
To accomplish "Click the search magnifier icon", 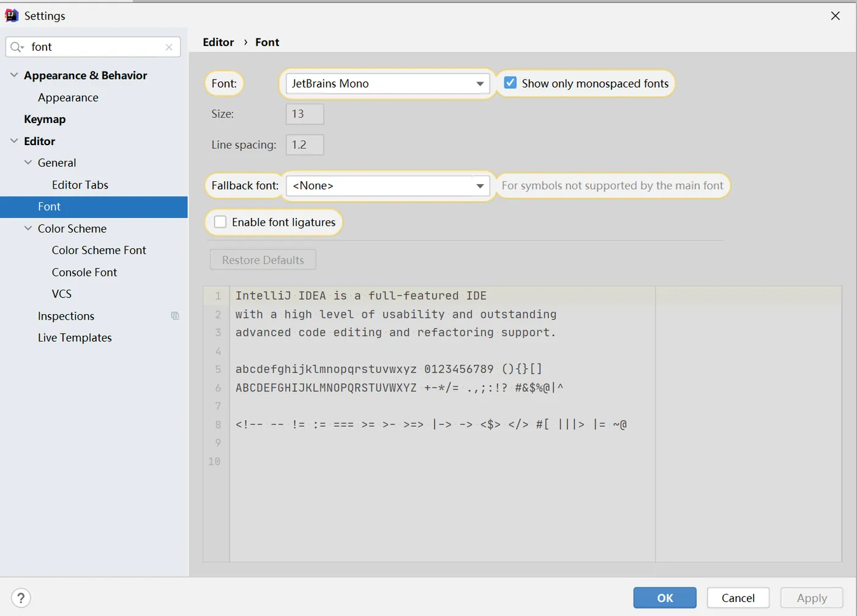I will pos(17,47).
